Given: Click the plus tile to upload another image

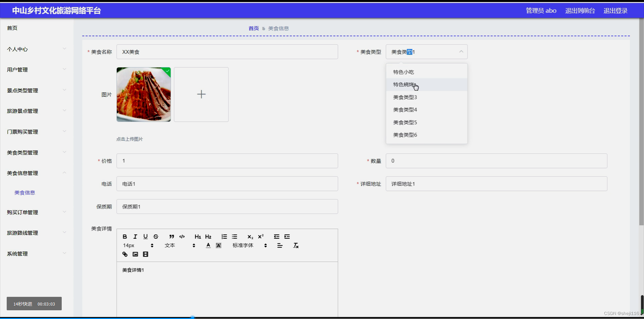Looking at the screenshot, I should 201,94.
